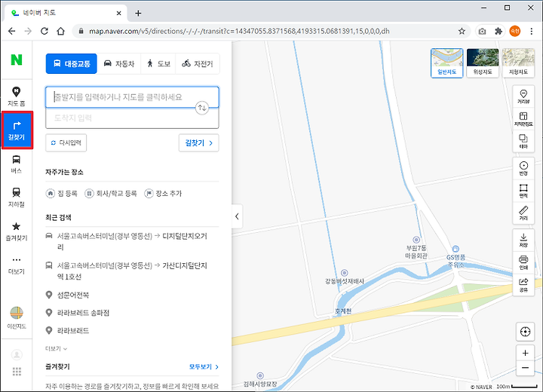
Task: Open recent route to 디지털단지오거리
Action: pyautogui.click(x=132, y=241)
